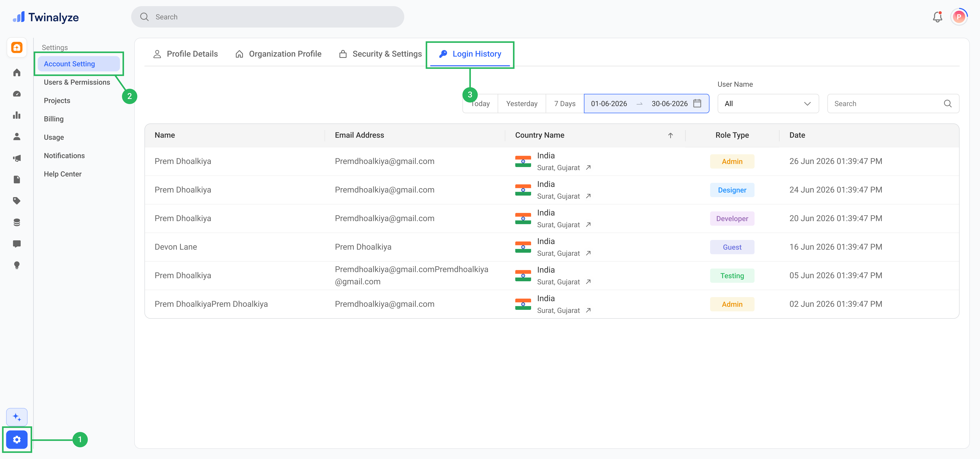Click the magnifier icon in login search

pyautogui.click(x=948, y=104)
